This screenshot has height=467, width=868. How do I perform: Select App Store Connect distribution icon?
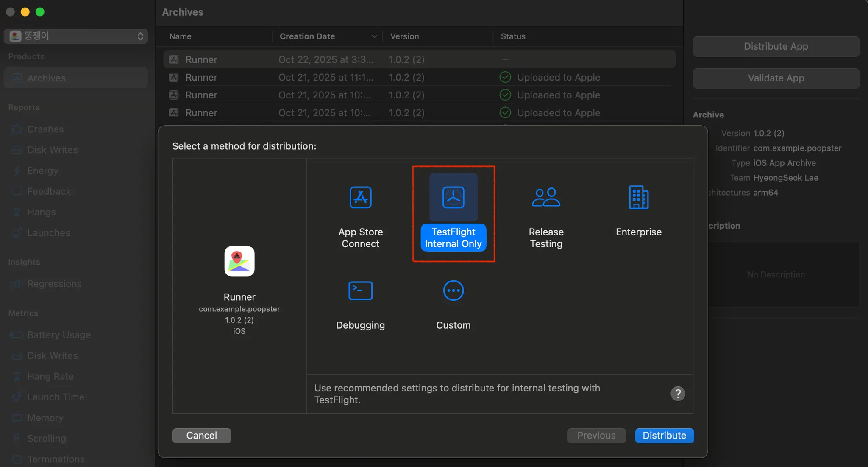[x=360, y=197]
